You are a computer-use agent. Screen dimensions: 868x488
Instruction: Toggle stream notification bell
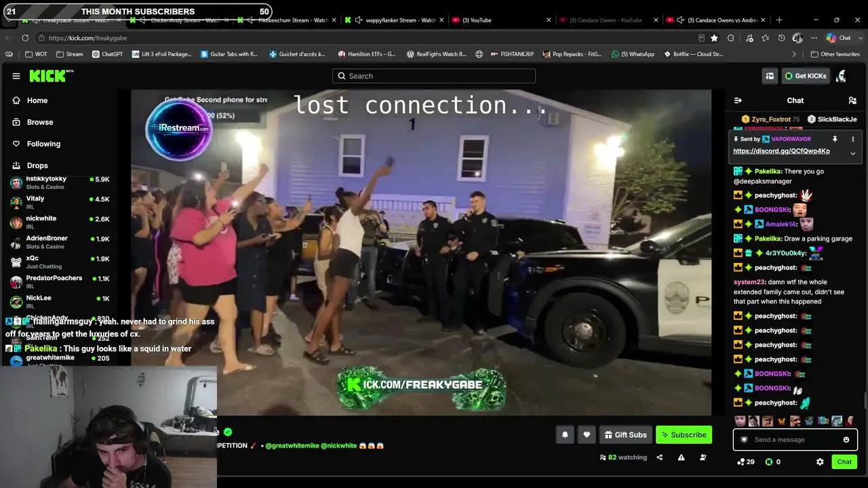(x=565, y=435)
